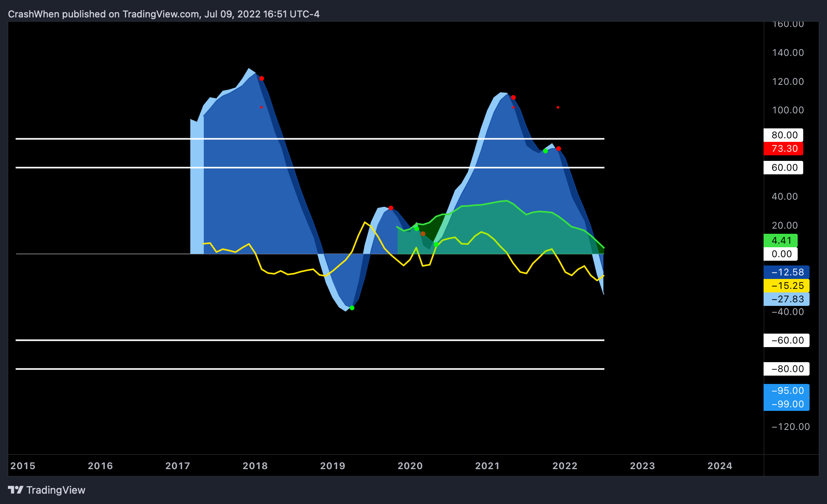This screenshot has height=504, width=827.
Task: Click the light blue -27.83 value label
Action: coord(787,299)
